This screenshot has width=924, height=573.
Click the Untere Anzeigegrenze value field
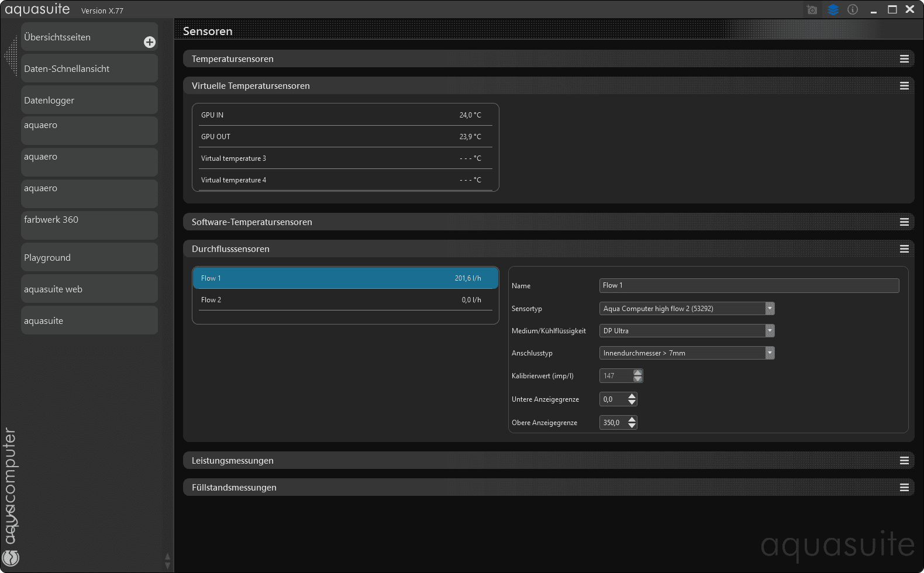click(x=613, y=399)
